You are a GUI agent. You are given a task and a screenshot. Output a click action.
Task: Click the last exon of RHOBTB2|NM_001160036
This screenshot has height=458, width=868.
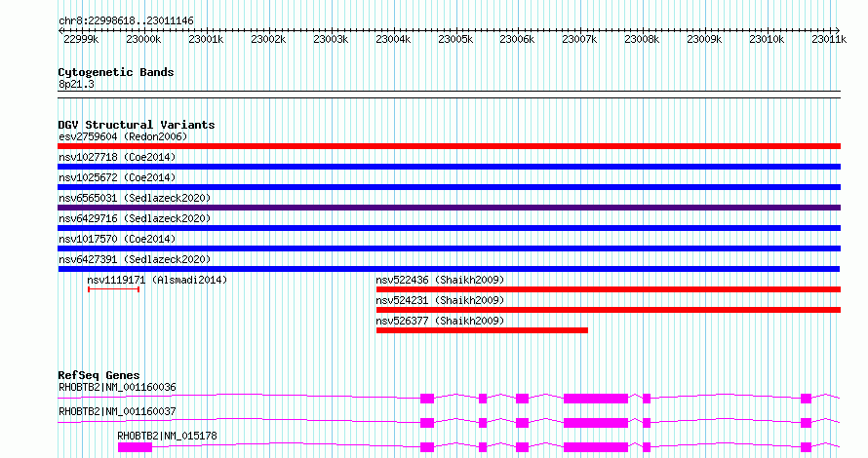point(806,399)
